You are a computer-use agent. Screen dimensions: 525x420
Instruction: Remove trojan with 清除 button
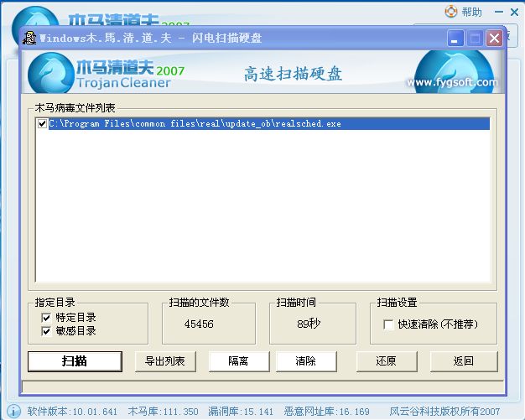pos(306,361)
